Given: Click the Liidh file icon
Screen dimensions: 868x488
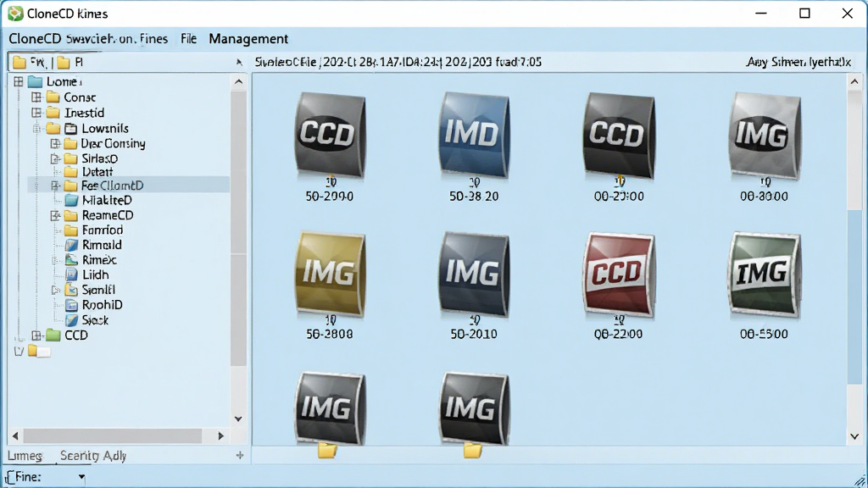Looking at the screenshot, I should coord(71,275).
